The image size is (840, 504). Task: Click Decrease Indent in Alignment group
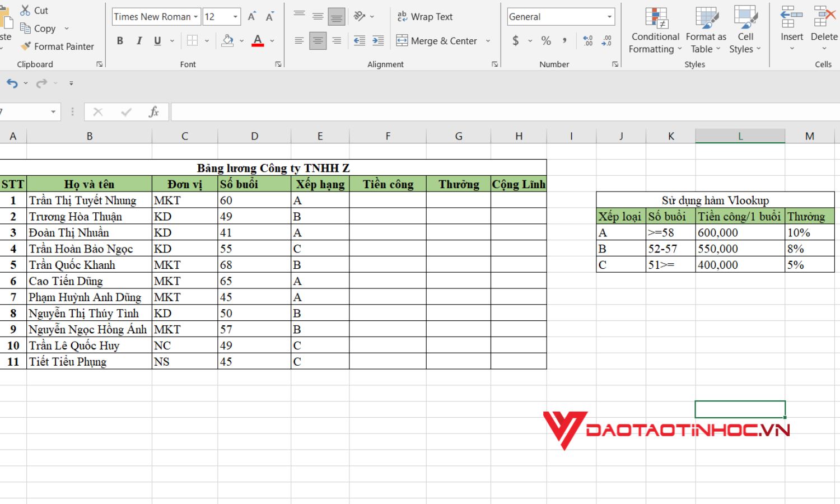pyautogui.click(x=359, y=40)
